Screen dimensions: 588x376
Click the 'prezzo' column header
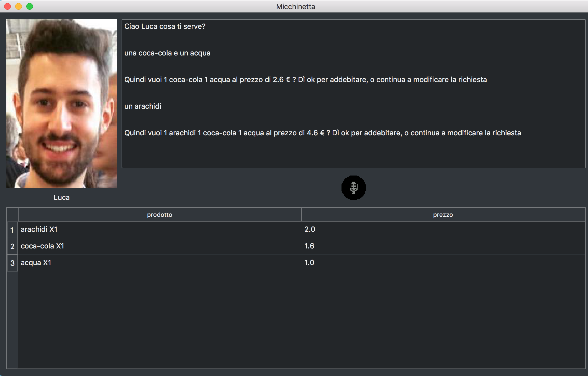443,215
